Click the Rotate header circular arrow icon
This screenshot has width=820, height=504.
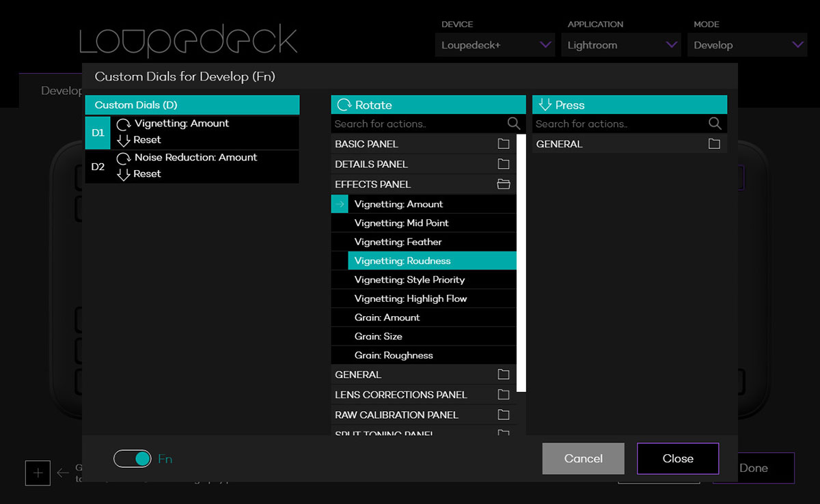click(x=344, y=105)
